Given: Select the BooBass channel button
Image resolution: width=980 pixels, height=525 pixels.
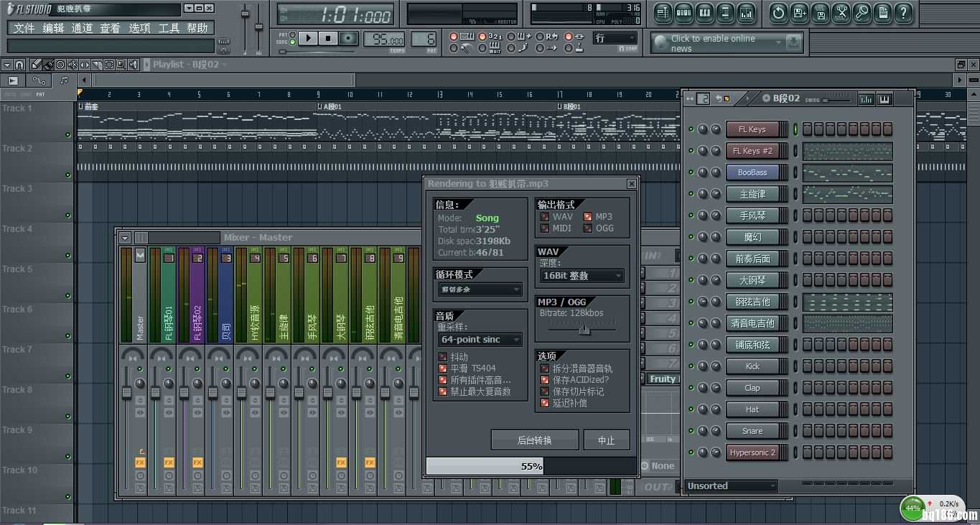Looking at the screenshot, I should 752,172.
